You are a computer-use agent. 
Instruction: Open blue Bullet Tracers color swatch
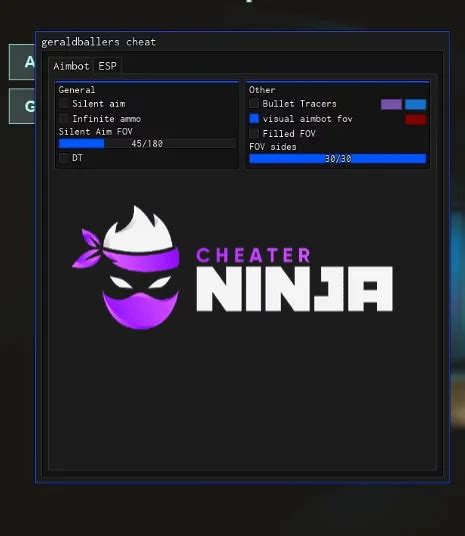point(415,104)
